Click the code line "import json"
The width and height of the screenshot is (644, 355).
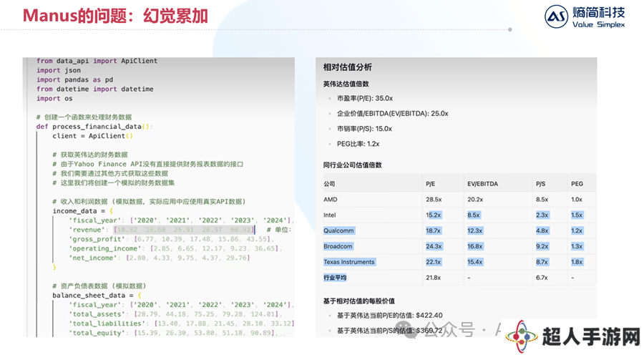coord(59,70)
